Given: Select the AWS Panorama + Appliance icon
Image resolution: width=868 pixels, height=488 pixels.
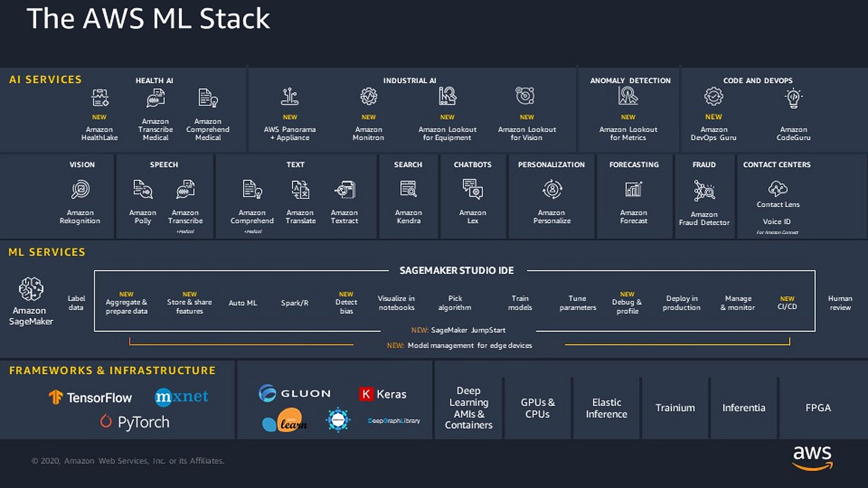Looking at the screenshot, I should point(290,97).
